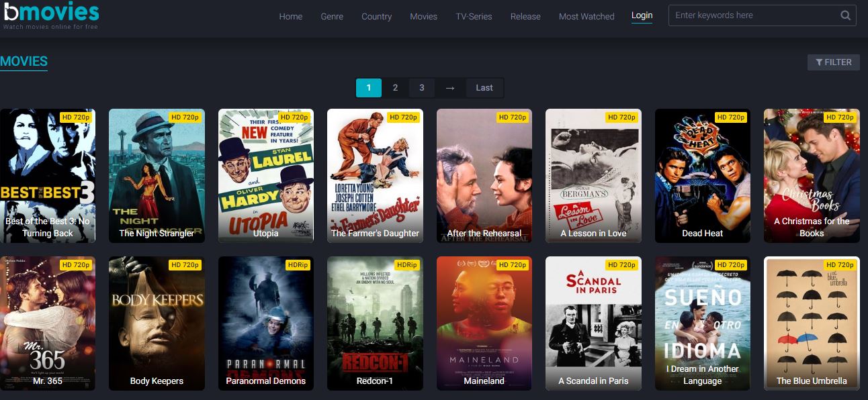Open A Christmas for the Books poster
This screenshot has width=868, height=400.
[812, 176]
